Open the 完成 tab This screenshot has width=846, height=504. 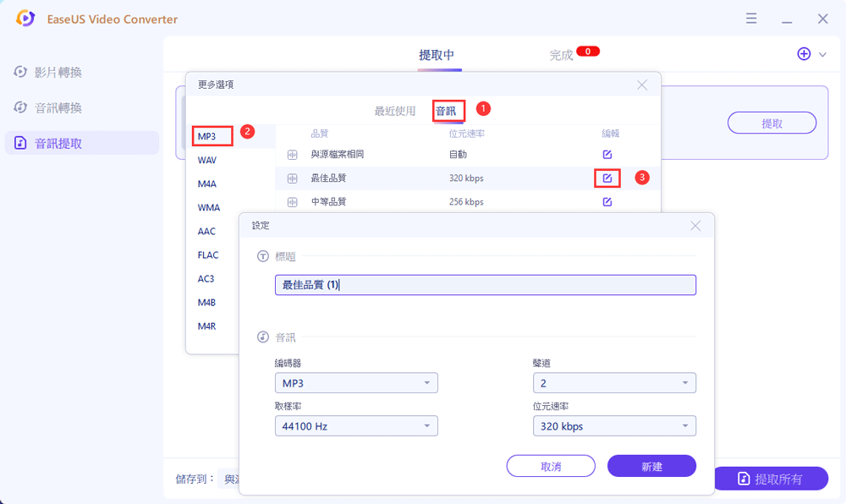[561, 55]
